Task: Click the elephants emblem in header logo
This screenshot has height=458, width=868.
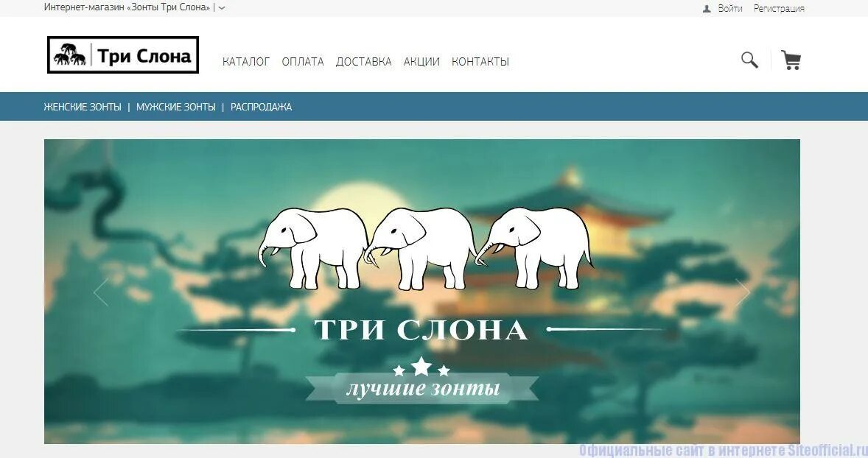Action: pyautogui.click(x=70, y=54)
